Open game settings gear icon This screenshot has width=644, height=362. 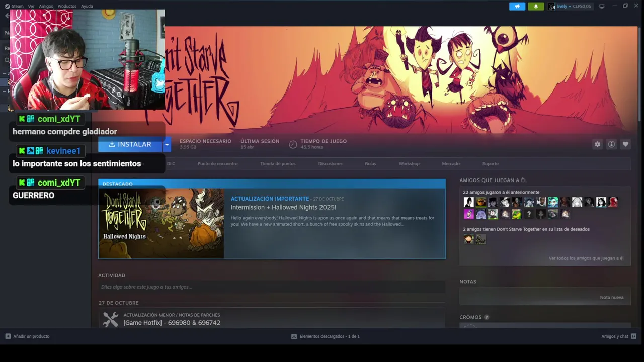pos(597,144)
